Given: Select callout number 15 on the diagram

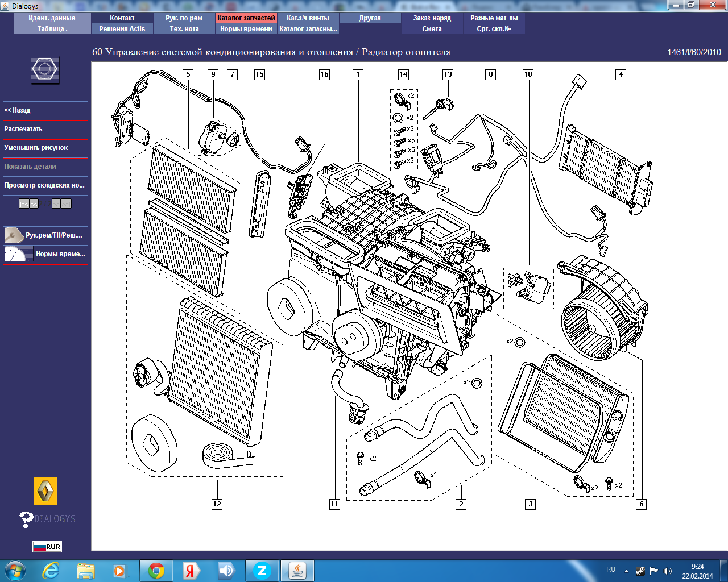Looking at the screenshot, I should [x=259, y=74].
